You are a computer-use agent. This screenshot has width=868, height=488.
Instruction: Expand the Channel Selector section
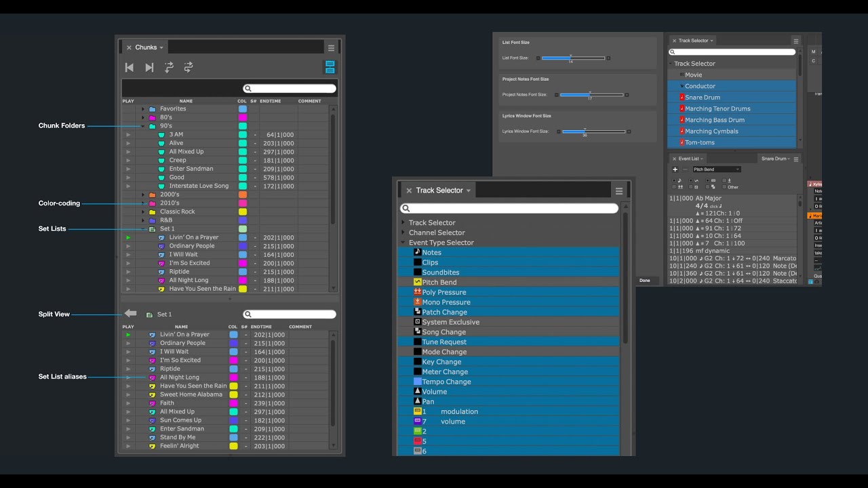click(x=403, y=232)
